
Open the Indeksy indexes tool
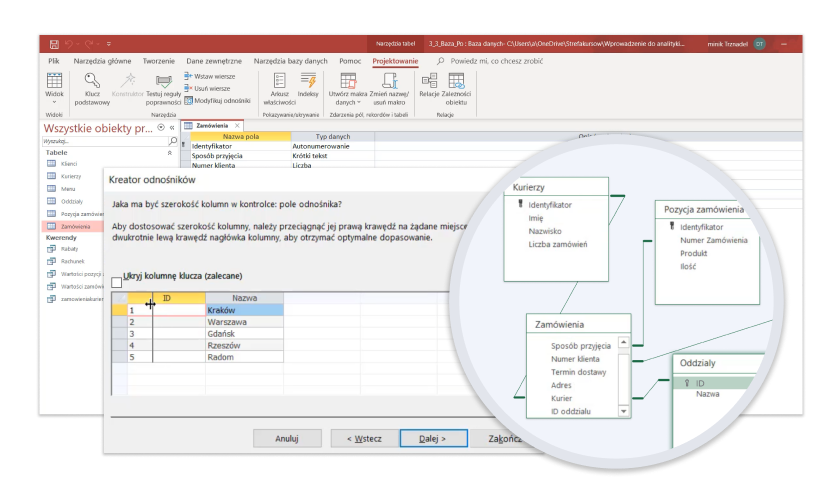click(x=308, y=87)
